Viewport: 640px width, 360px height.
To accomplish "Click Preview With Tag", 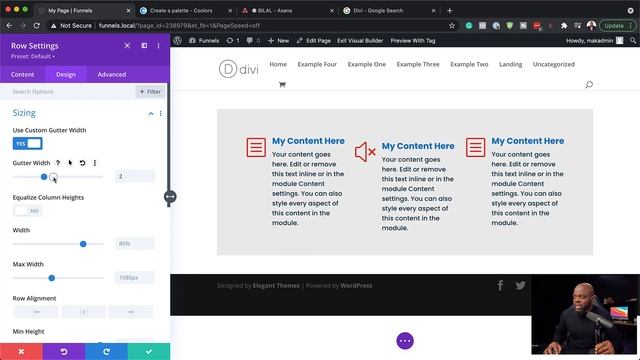I will pyautogui.click(x=413, y=40).
